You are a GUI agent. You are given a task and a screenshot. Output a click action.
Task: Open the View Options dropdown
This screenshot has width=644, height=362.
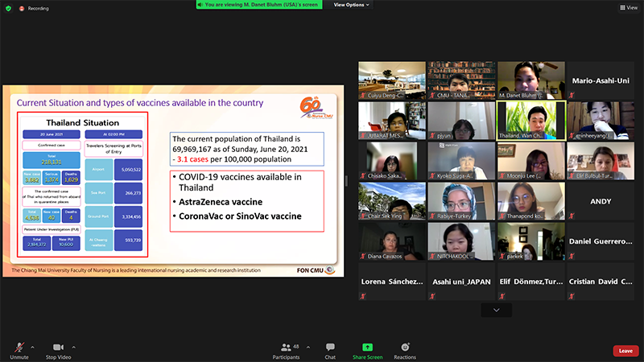351,5
